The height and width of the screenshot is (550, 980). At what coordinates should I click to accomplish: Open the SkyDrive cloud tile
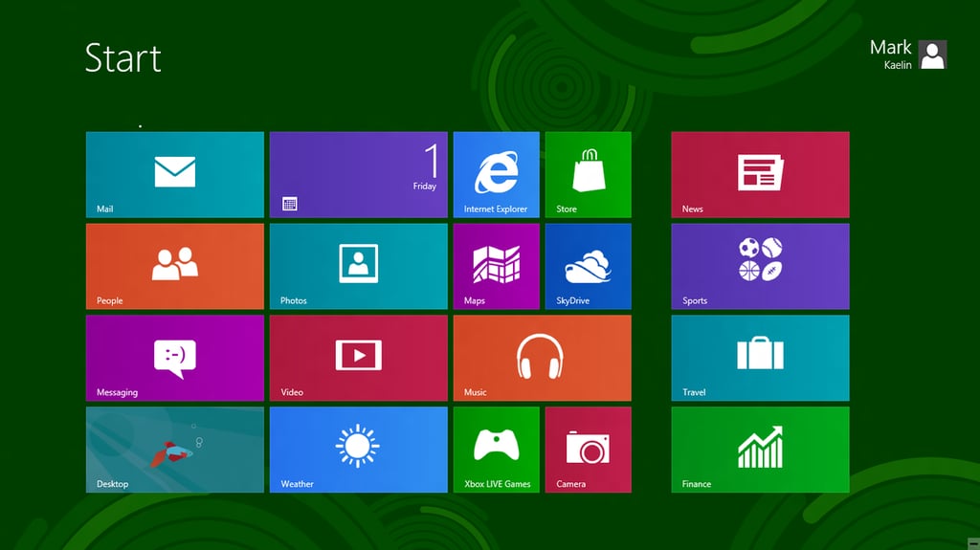589,266
